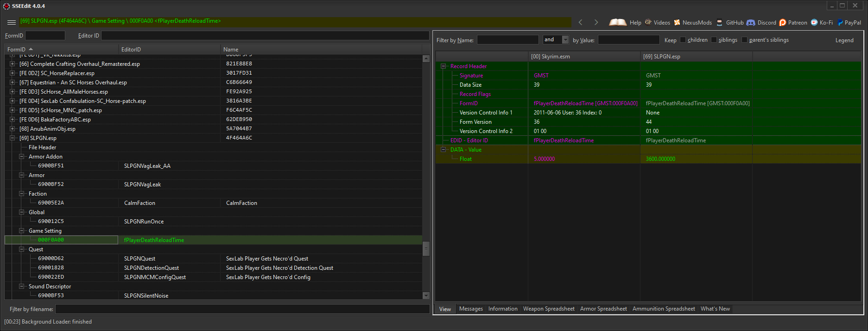Select File Header under SLPGN.esp
This screenshot has width=868, height=331.
click(x=42, y=147)
